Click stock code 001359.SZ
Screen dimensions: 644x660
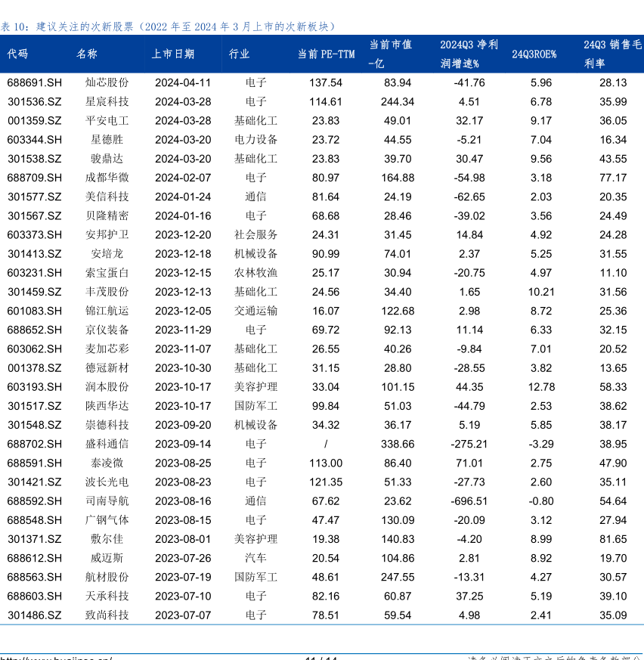point(35,121)
